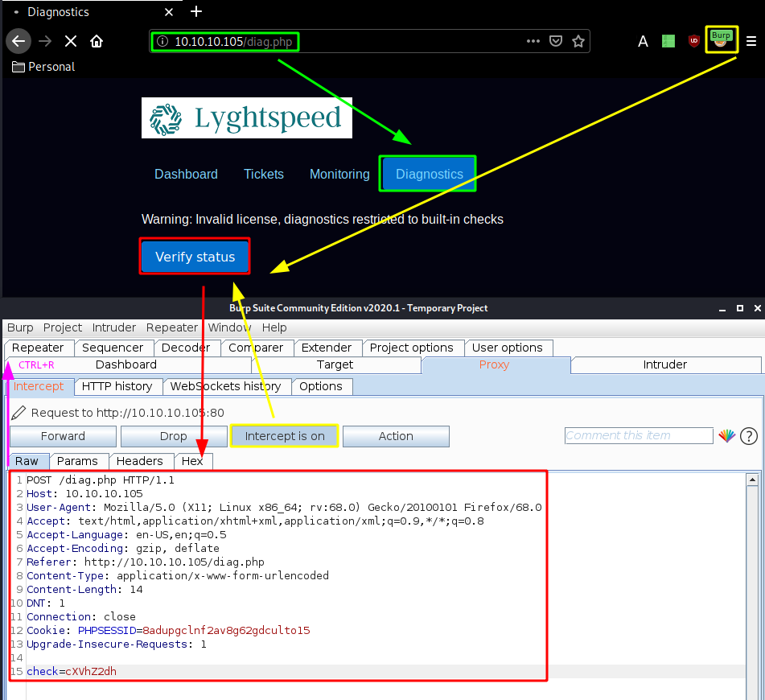Viewport: 765px width, 700px height.
Task: Open the Action dropdown button
Action: point(396,436)
